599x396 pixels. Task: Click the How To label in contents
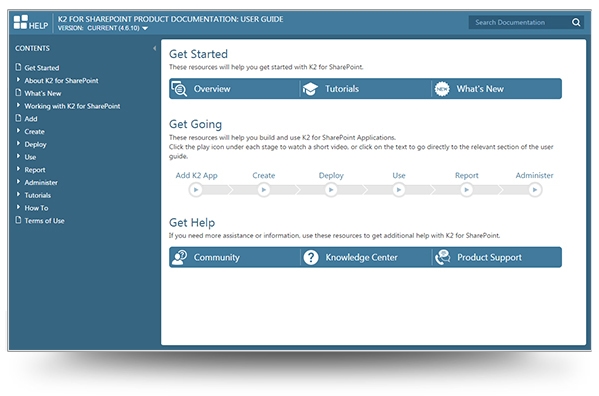click(36, 208)
